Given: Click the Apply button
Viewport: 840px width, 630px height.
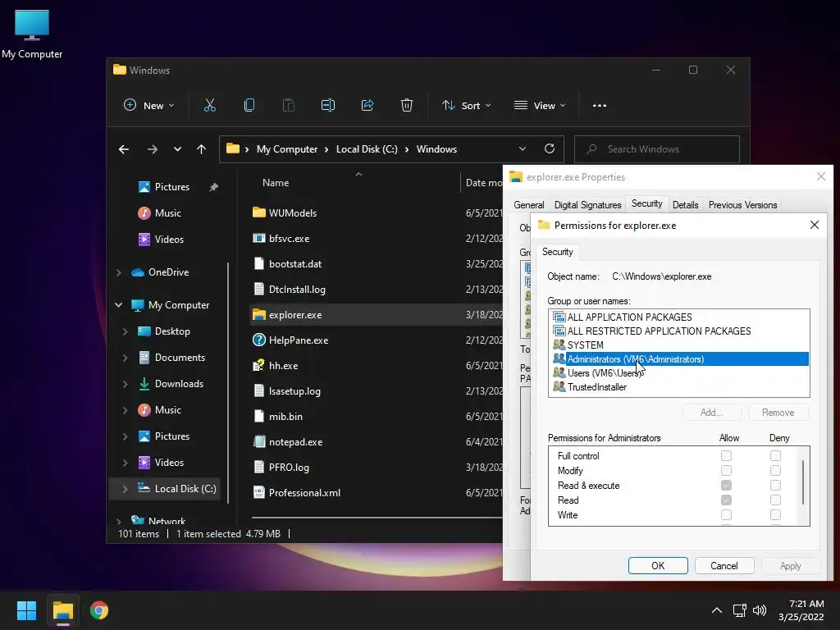Looking at the screenshot, I should tap(790, 566).
